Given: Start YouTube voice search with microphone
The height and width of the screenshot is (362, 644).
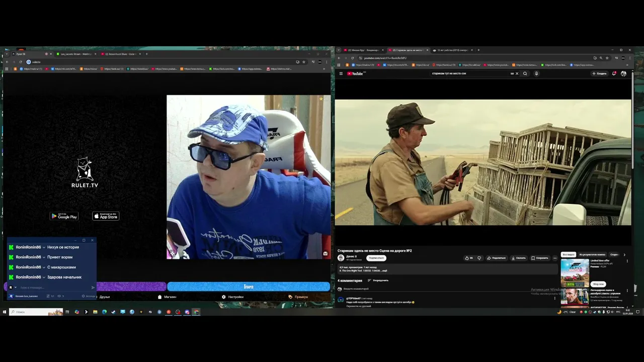Looking at the screenshot, I should (536, 73).
